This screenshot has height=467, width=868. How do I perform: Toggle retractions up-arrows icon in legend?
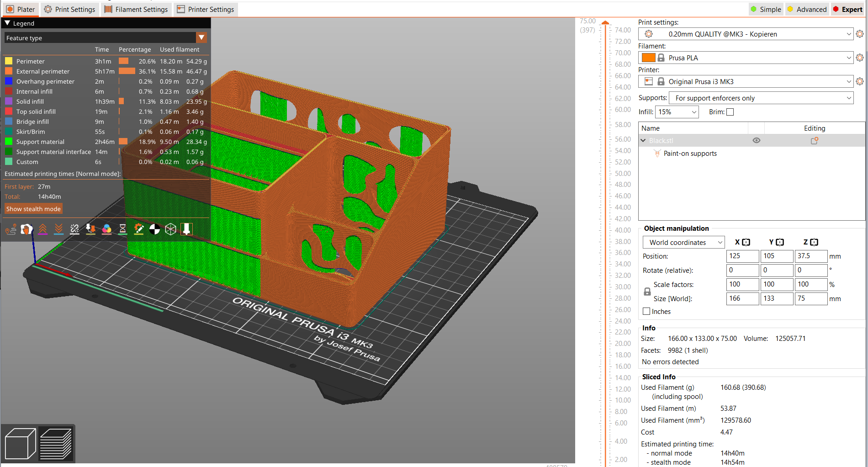tap(42, 229)
